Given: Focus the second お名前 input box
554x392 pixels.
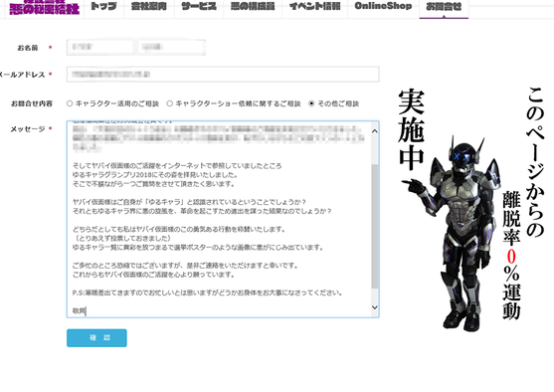Looking at the screenshot, I should pos(171,47).
